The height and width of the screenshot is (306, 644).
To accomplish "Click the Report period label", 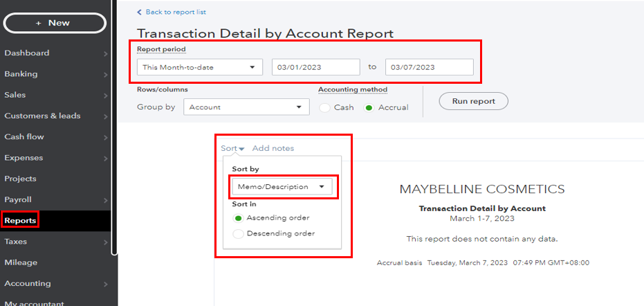I will pyautogui.click(x=161, y=49).
